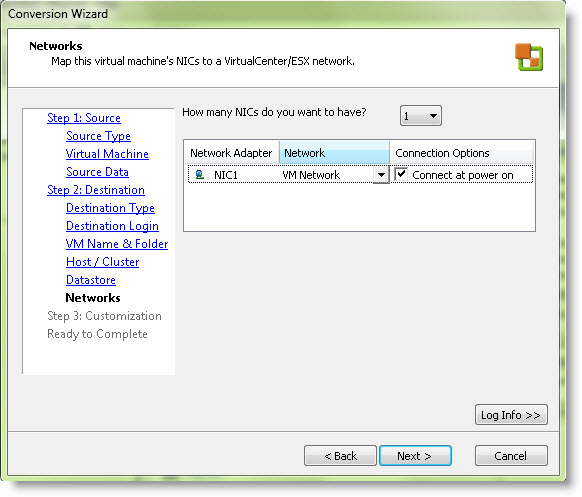Go to the next wizard page
582x497 pixels.
[415, 455]
